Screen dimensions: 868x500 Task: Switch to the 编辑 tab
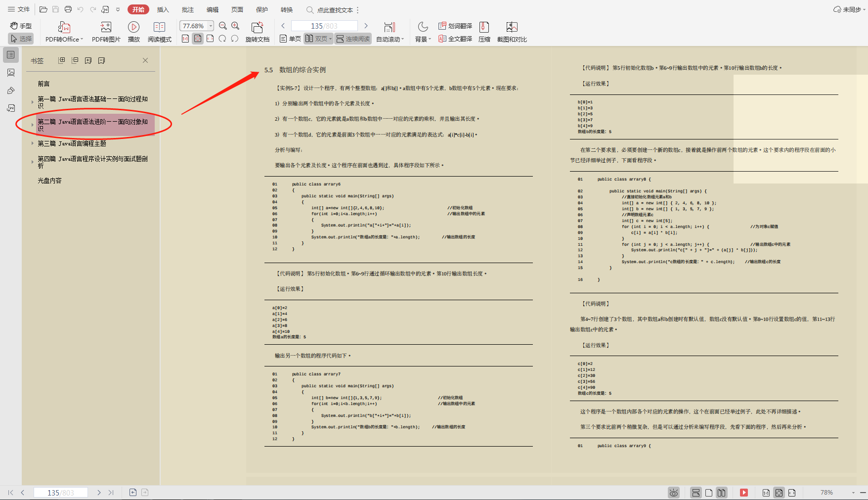213,9
